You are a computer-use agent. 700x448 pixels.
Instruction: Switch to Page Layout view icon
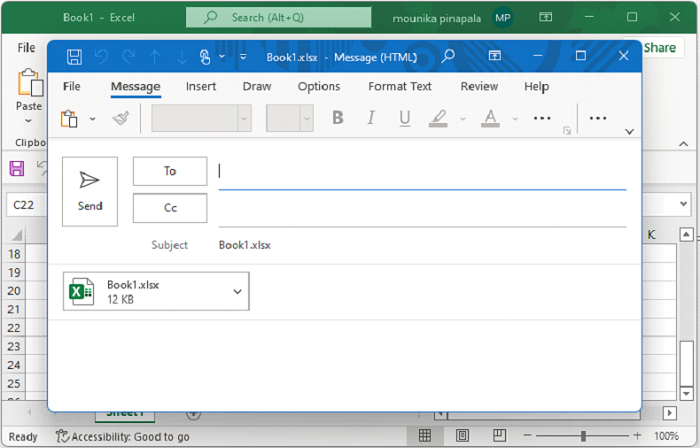462,436
